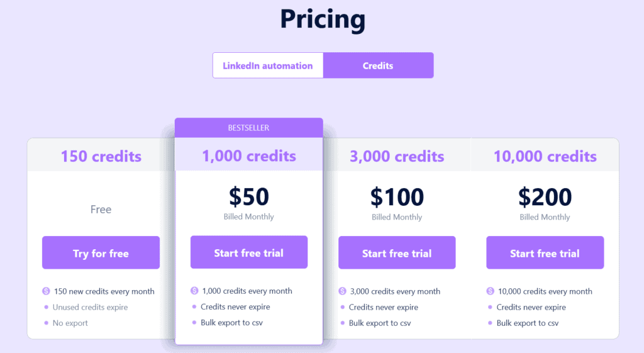
Task: Click the BESTSELLER badge banner
Action: (x=248, y=128)
